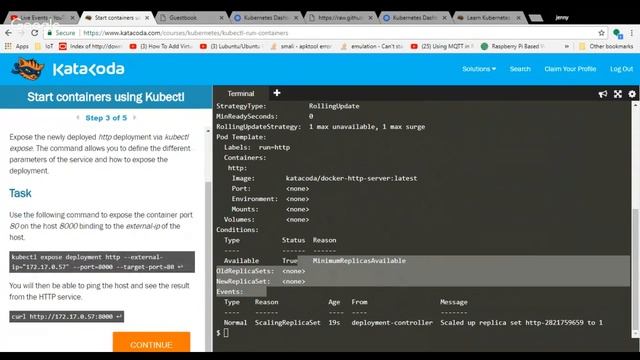The width and height of the screenshot is (640, 360).
Task: Open the Raspberry Pi Based bookmark
Action: click(513, 46)
